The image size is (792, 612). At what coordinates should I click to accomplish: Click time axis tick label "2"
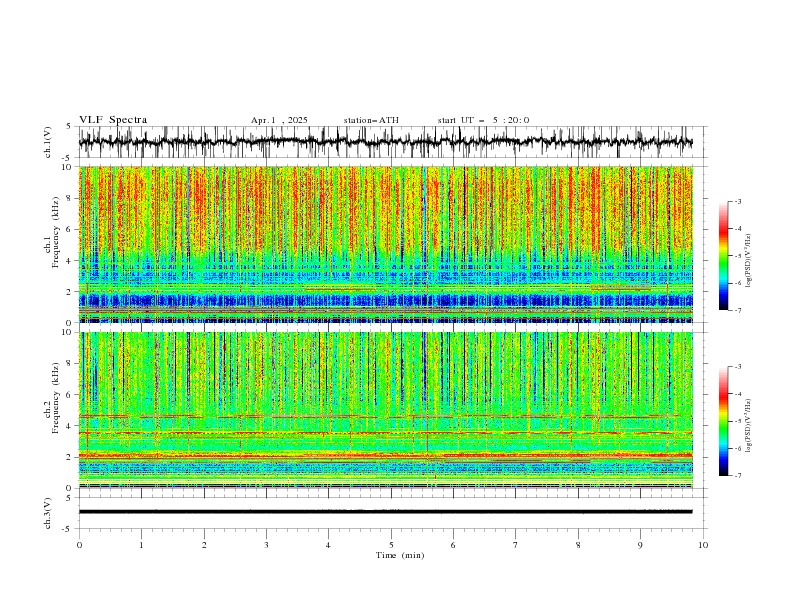coord(204,545)
